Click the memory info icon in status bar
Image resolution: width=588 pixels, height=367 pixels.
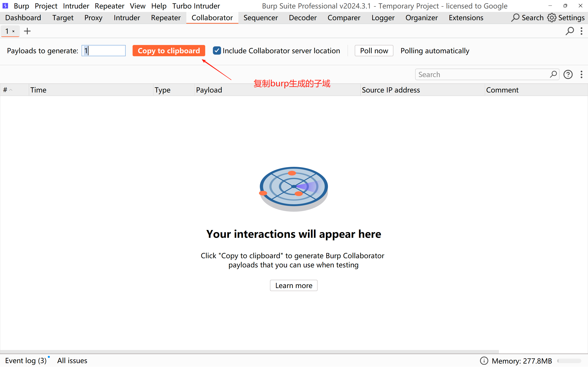click(484, 361)
